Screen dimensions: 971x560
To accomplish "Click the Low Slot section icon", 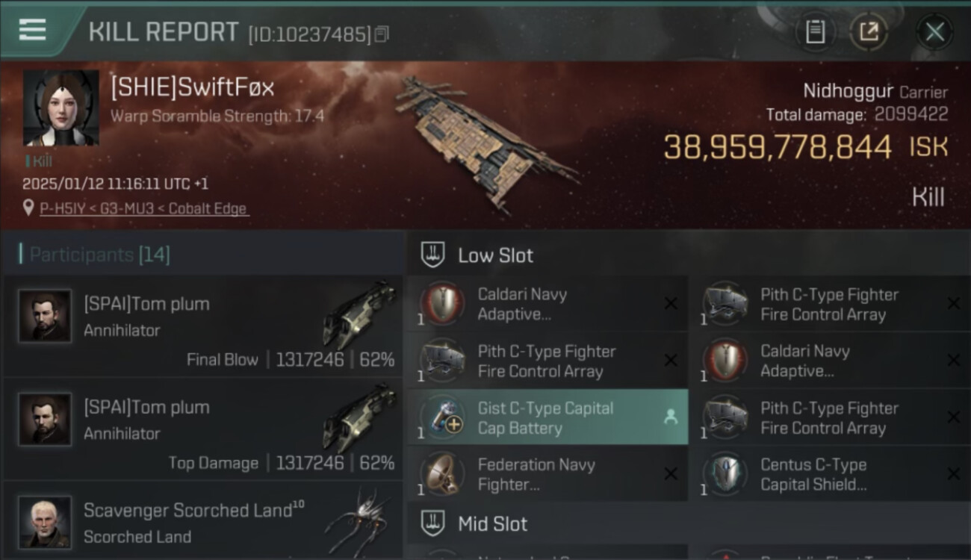I will pyautogui.click(x=433, y=255).
